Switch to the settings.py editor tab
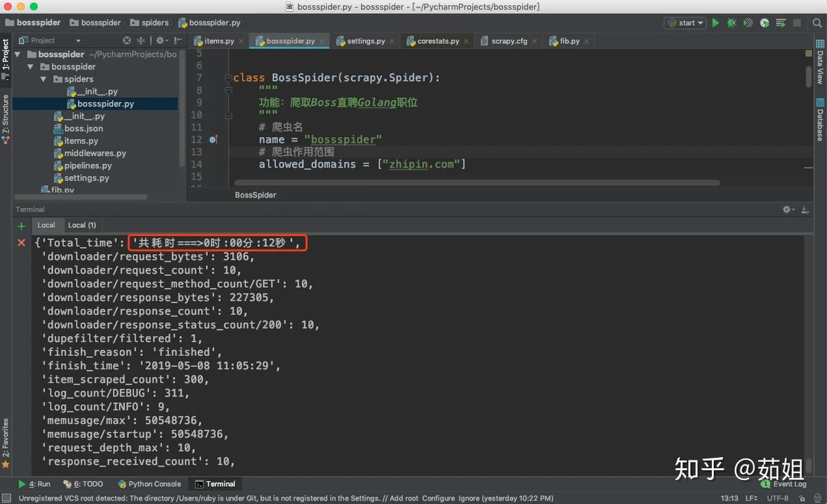827x504 pixels. (365, 41)
